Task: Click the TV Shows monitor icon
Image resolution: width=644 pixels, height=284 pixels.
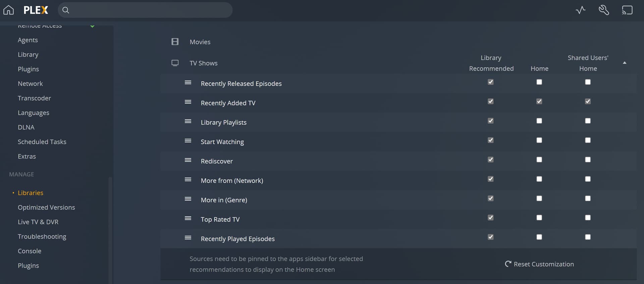Action: tap(175, 63)
